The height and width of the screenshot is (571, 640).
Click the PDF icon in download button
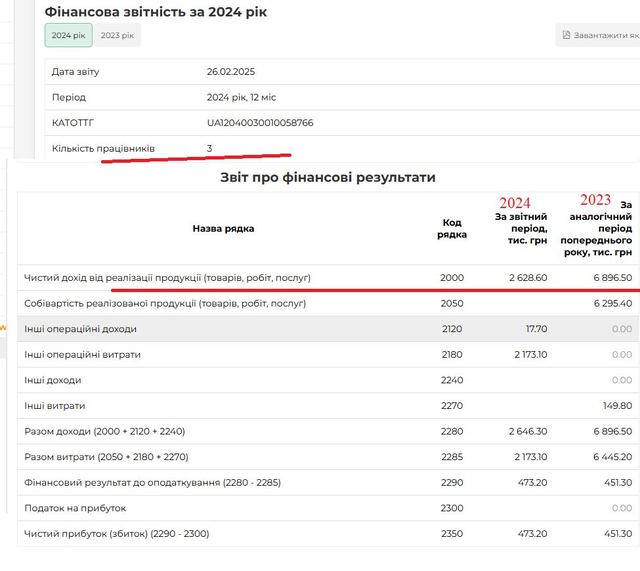tap(566, 35)
